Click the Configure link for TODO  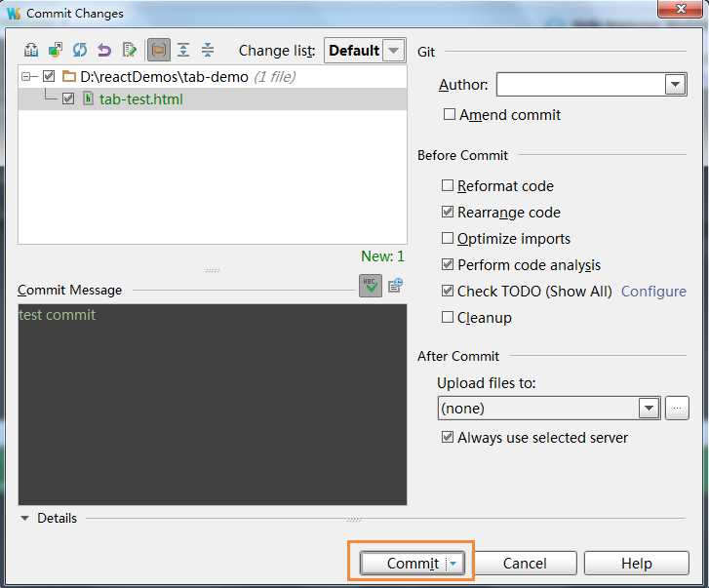tap(653, 291)
